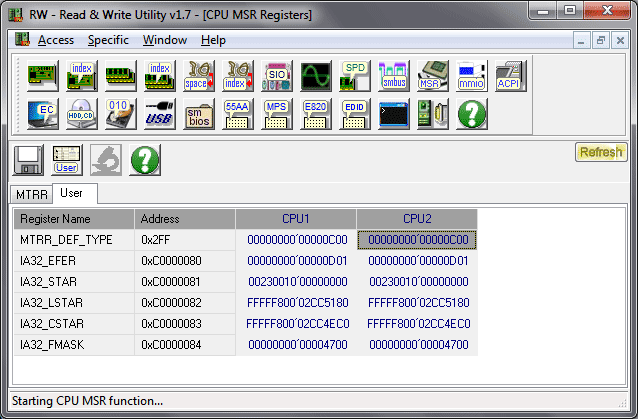Click the greyed microscope icon
The image size is (638, 419).
(106, 160)
